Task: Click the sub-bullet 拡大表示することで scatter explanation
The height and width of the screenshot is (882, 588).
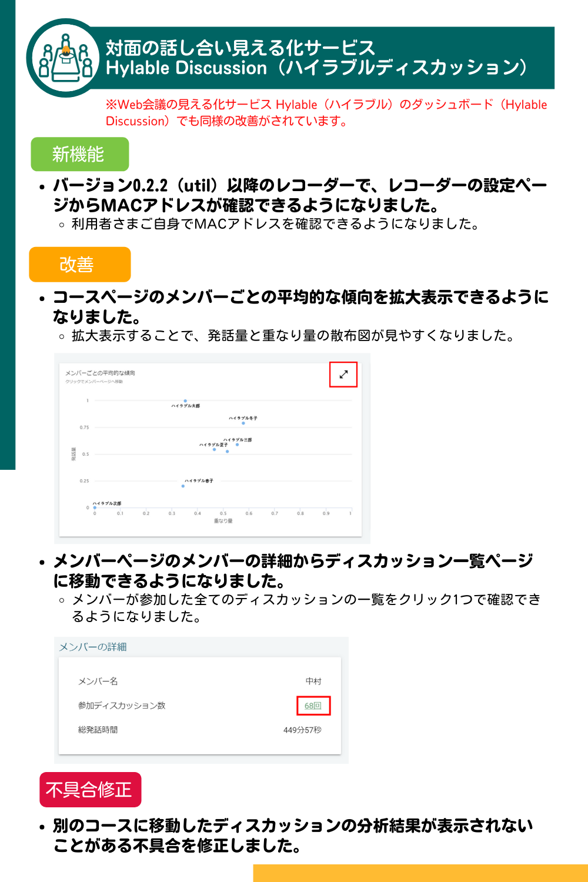Action: coord(293,336)
